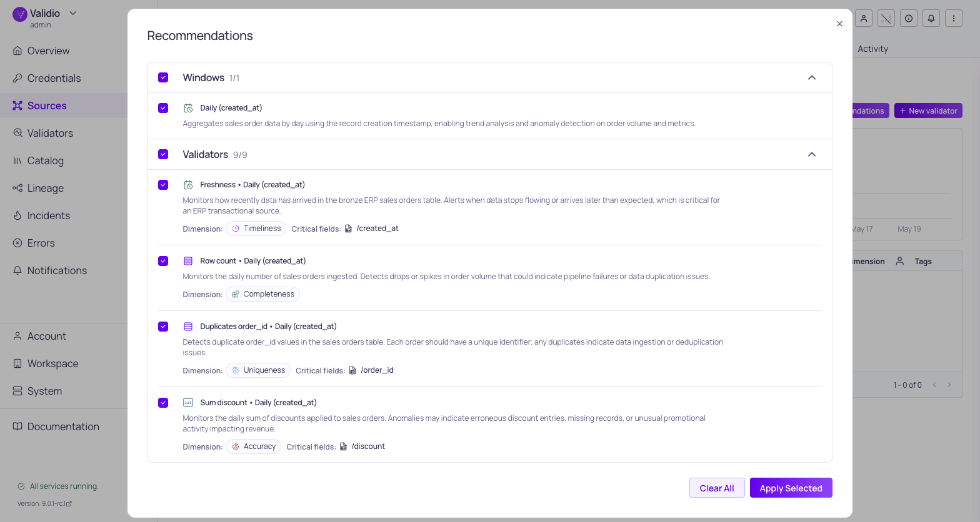This screenshot has height=522, width=980.
Task: Deselect the Freshness validator checkbox
Action: point(163,185)
